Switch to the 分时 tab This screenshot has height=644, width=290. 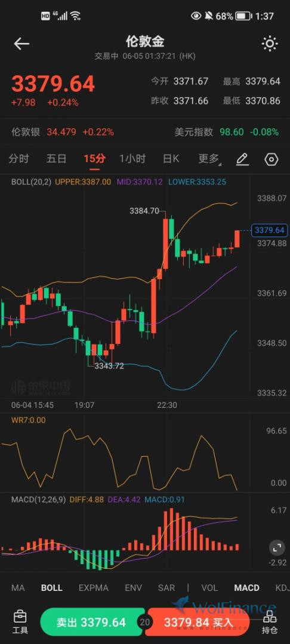19,159
